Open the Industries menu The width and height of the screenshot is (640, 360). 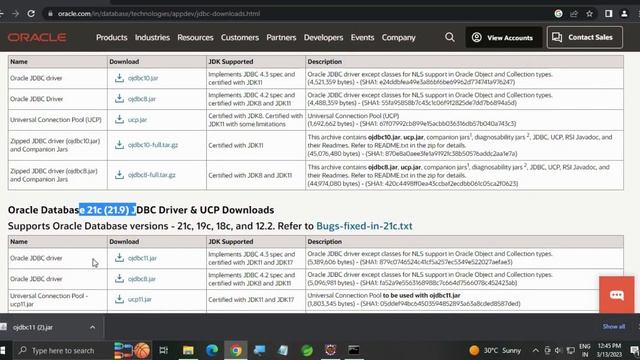click(152, 38)
